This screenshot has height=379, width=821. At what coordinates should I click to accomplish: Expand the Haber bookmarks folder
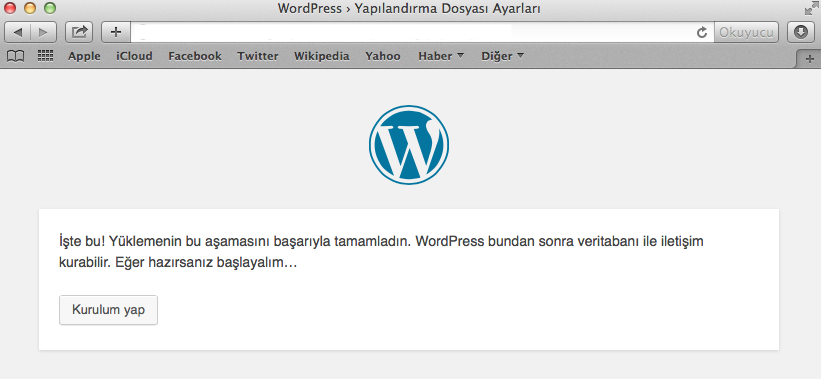[x=441, y=56]
